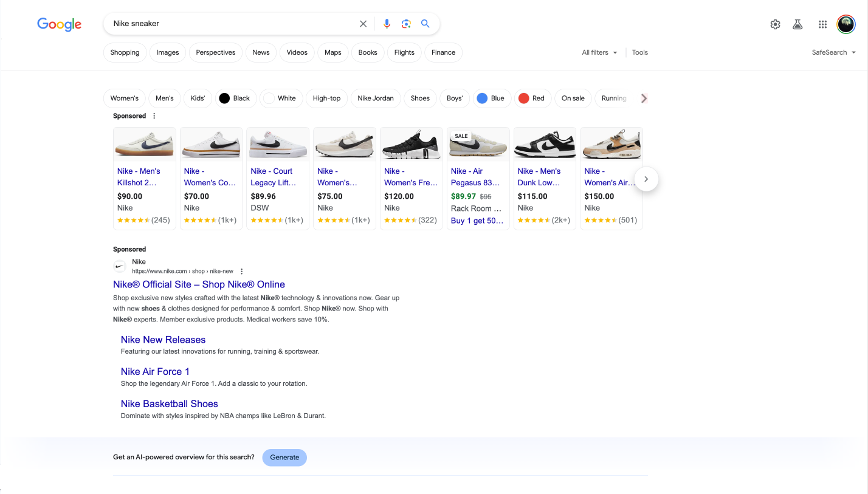Open the Men's Dunk Low product image
This screenshot has width=868, height=494.
545,144
